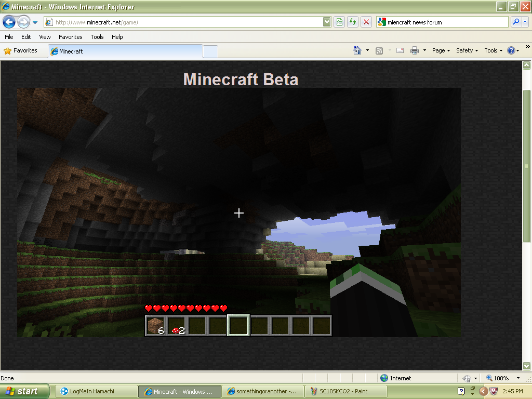
Task: Expand the zoom level dropdown arrow
Action: (x=518, y=378)
